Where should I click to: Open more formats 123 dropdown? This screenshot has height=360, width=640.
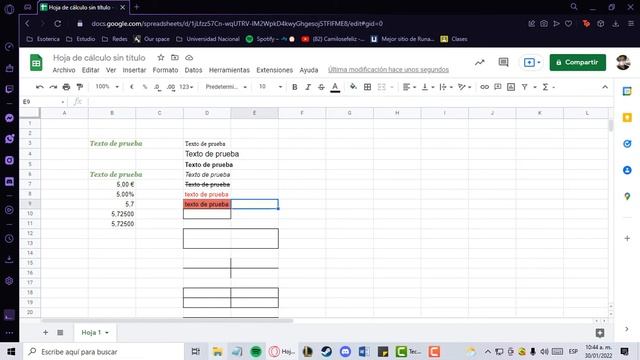pyautogui.click(x=186, y=87)
